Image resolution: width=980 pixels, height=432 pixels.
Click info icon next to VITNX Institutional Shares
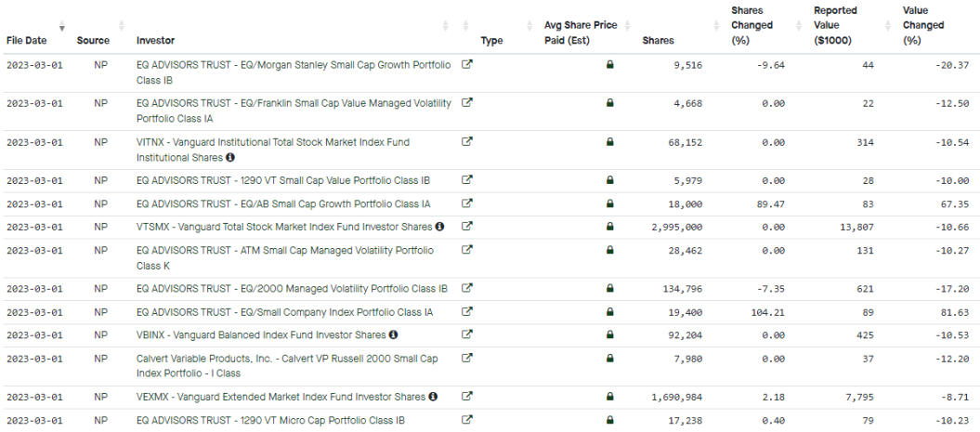tap(230, 157)
